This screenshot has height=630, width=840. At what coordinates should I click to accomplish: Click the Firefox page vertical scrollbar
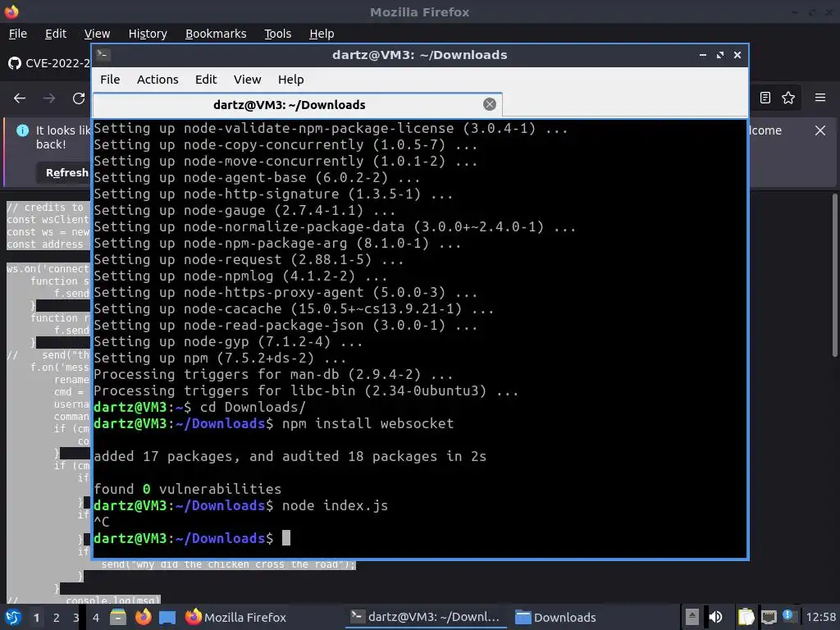point(834,275)
